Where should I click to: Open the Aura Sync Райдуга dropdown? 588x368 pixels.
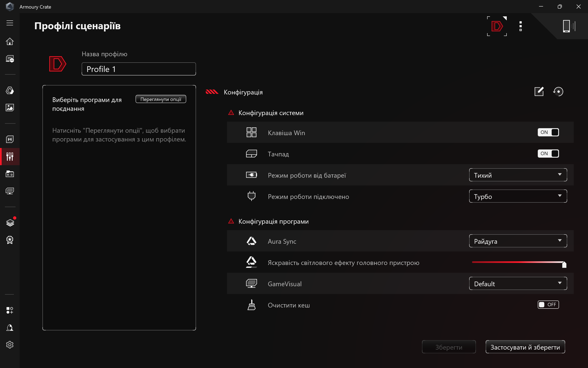point(518,241)
